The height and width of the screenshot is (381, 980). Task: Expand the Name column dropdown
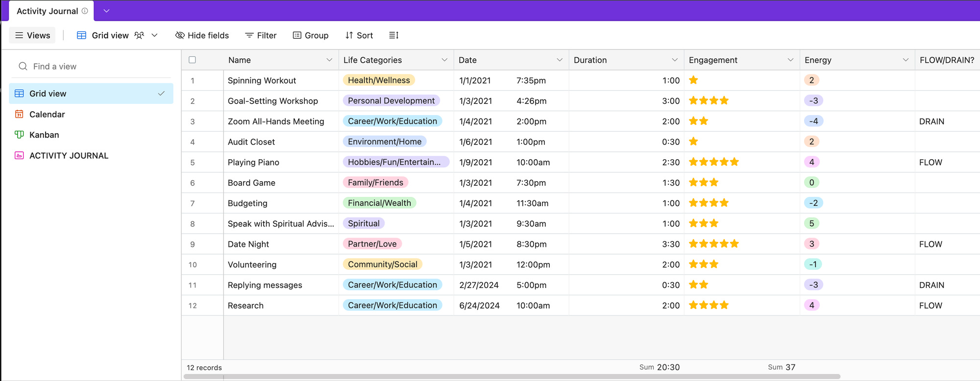(x=329, y=60)
